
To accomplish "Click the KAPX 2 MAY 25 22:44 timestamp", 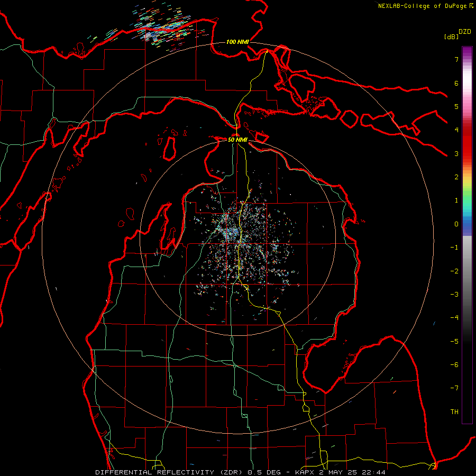I will 340,472.
